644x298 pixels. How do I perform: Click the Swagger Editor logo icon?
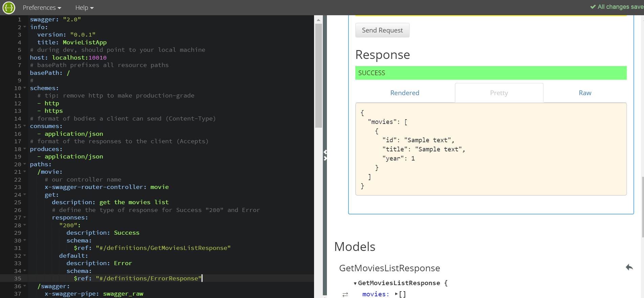(x=9, y=7)
